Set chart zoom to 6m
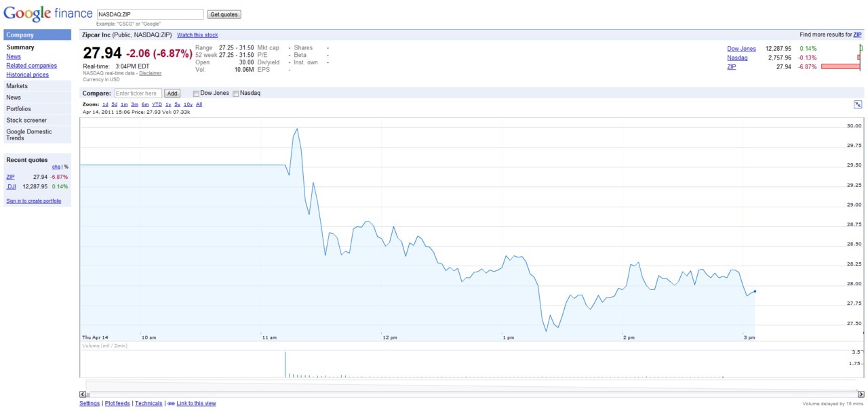This screenshot has width=868, height=418. click(145, 104)
